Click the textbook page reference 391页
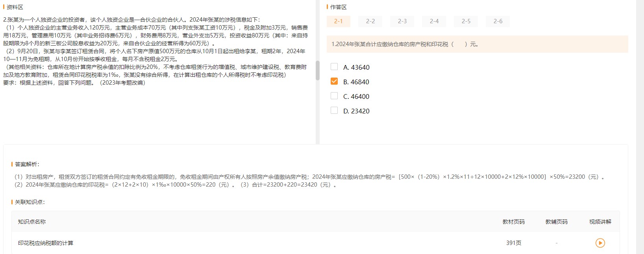The height and width of the screenshot is (254, 644). click(513, 243)
